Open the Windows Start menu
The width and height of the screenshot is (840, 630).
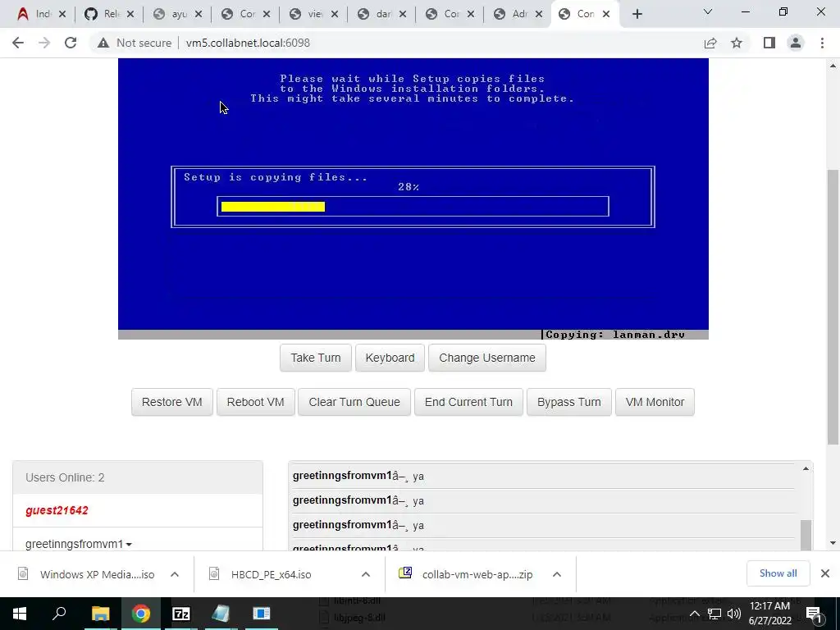click(x=20, y=614)
